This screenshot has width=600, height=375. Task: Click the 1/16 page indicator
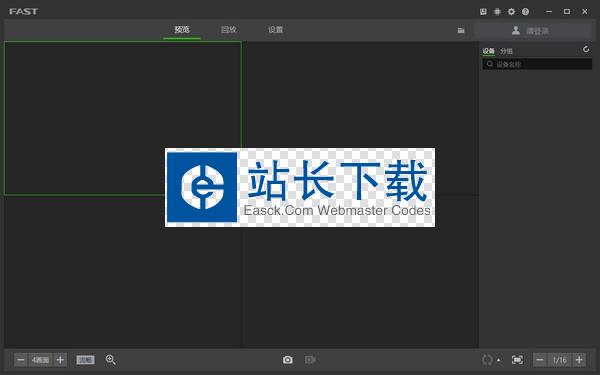click(559, 360)
